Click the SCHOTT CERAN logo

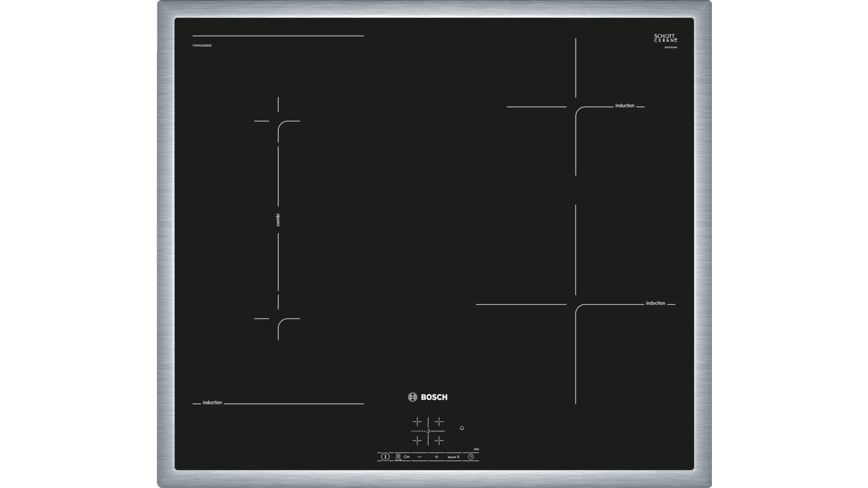pyautogui.click(x=665, y=38)
